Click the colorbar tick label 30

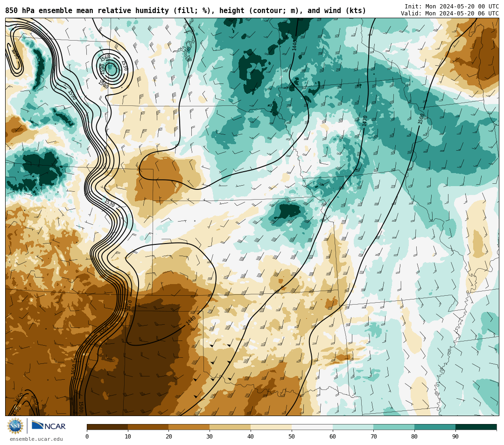210,436
